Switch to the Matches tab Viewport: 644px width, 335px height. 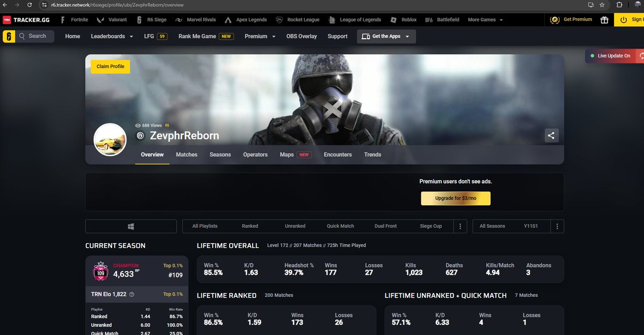coord(187,155)
